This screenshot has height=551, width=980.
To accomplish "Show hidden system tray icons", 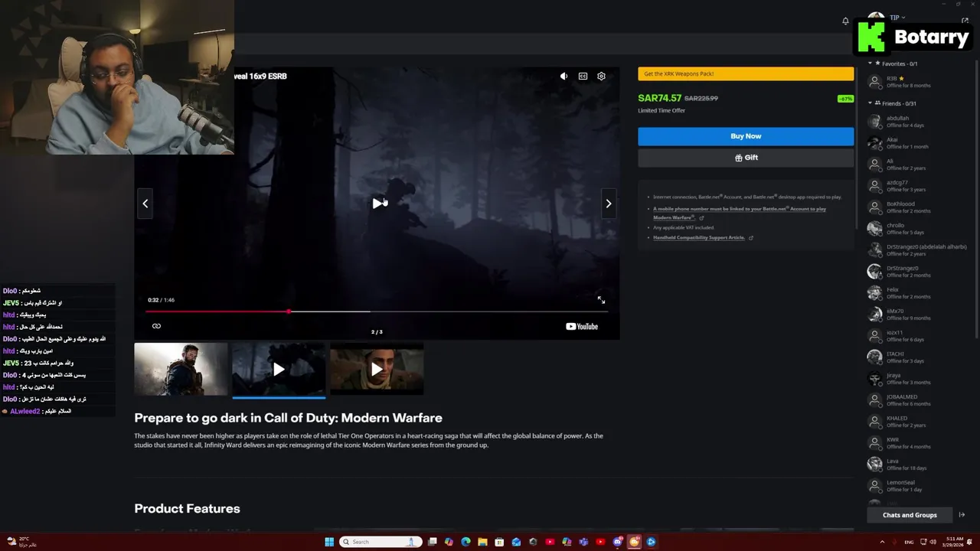I will point(882,542).
